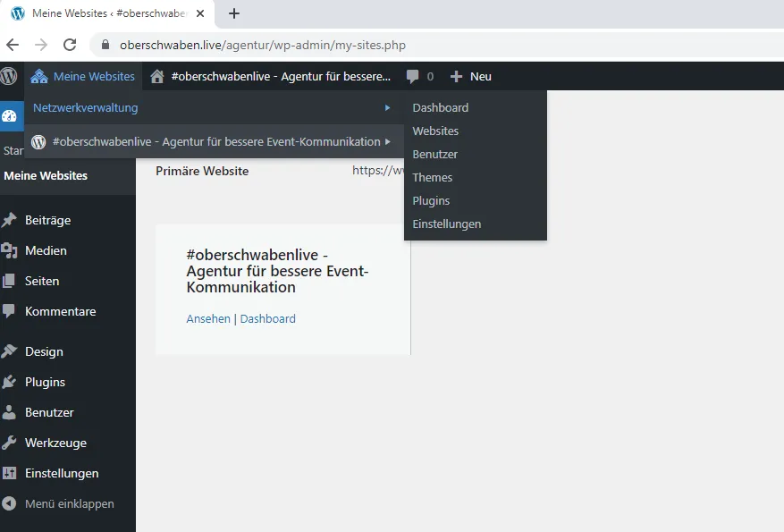The image size is (784, 532).
Task: Click the browser forward arrow
Action: click(41, 45)
